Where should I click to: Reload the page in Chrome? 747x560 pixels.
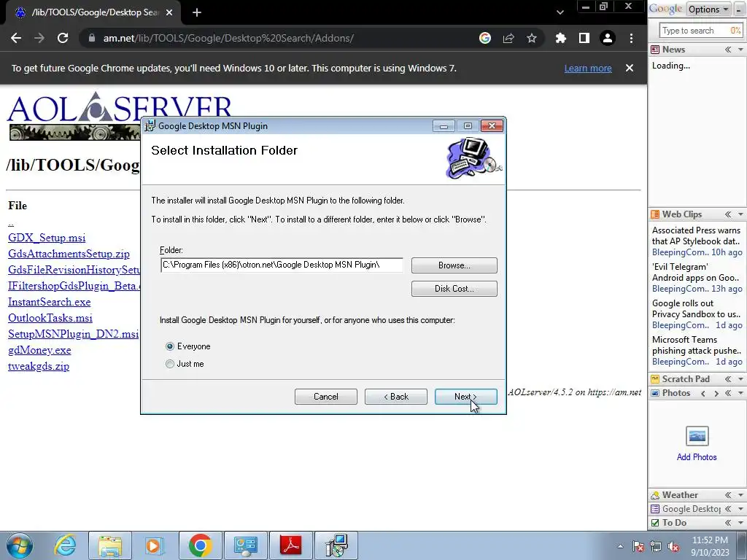coord(63,38)
